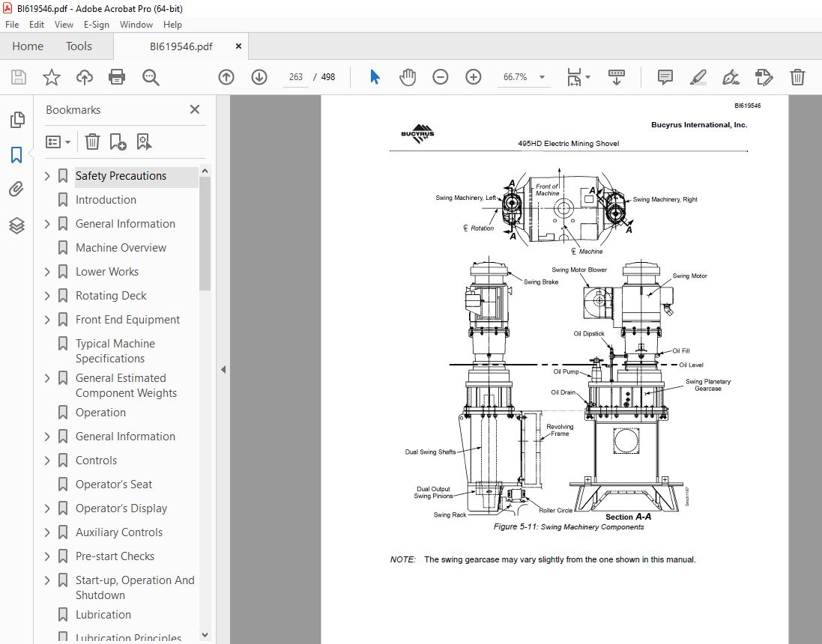Open the page thumbnails panel
The width and height of the screenshot is (822, 644).
point(16,120)
